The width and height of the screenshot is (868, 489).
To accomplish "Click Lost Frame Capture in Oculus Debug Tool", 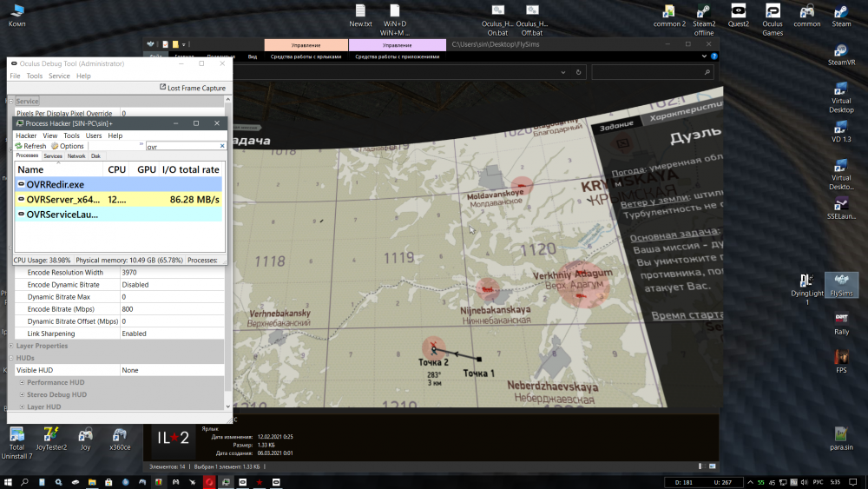I will [x=193, y=88].
